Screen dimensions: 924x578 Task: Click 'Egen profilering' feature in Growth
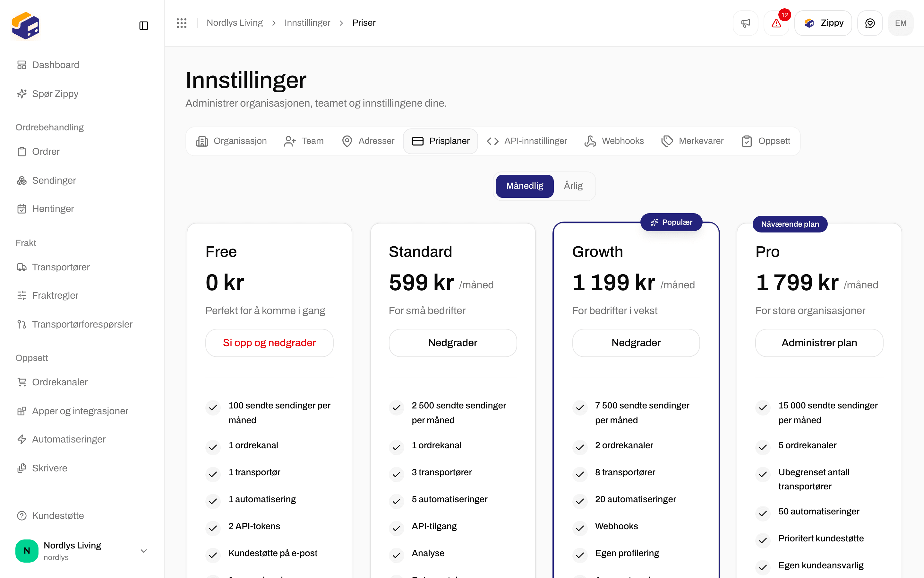click(627, 553)
